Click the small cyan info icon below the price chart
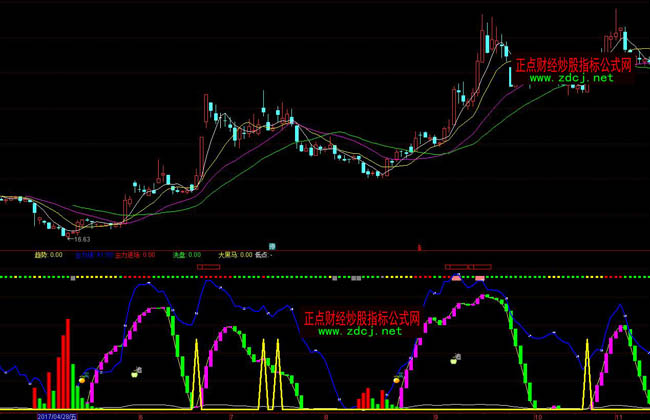The height and width of the screenshot is (420, 650). click(271, 246)
